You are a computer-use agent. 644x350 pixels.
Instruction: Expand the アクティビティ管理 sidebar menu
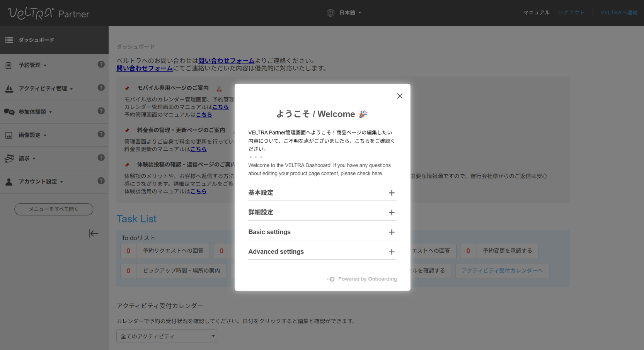click(x=46, y=88)
